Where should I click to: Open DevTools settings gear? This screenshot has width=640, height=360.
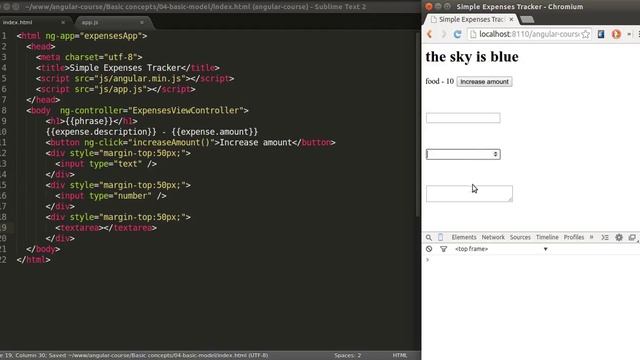click(x=619, y=237)
